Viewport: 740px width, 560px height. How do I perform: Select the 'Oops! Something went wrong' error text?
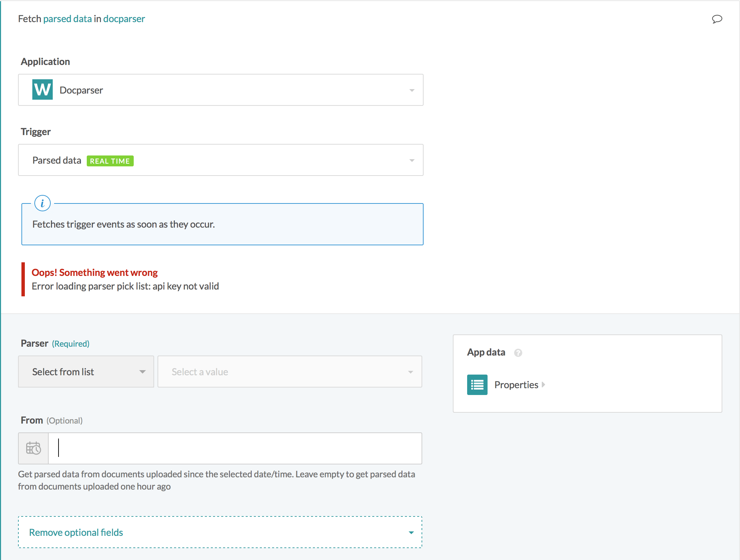pyautogui.click(x=95, y=272)
